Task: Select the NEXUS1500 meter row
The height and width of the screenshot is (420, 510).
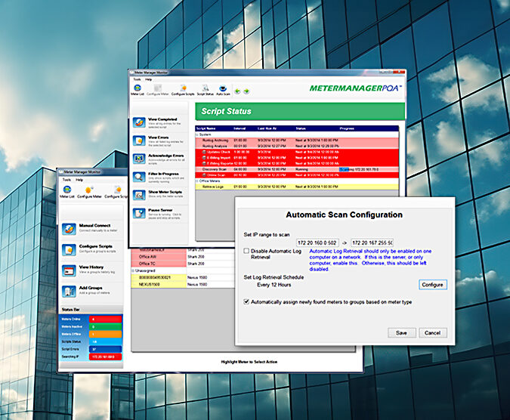Action: 182,285
